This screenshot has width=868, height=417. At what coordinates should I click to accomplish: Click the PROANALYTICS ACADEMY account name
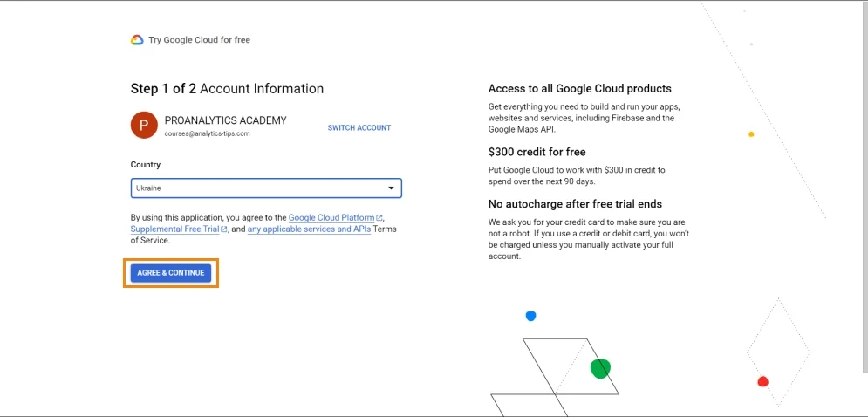(226, 120)
